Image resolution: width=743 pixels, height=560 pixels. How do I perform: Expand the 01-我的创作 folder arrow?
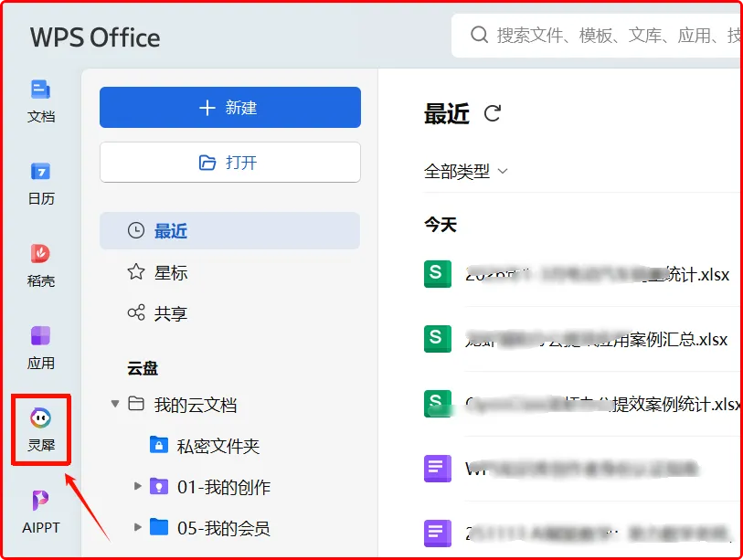click(x=137, y=486)
